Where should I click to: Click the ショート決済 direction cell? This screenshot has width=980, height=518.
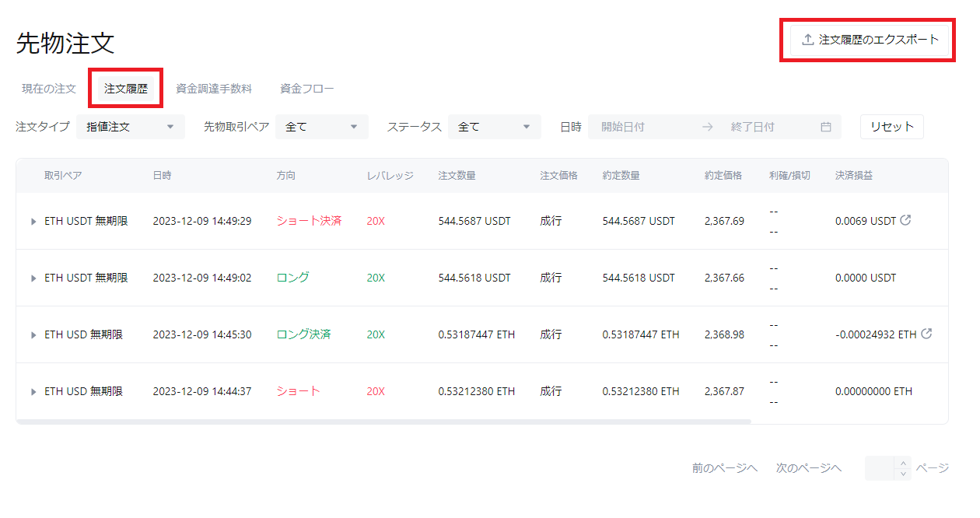309,221
